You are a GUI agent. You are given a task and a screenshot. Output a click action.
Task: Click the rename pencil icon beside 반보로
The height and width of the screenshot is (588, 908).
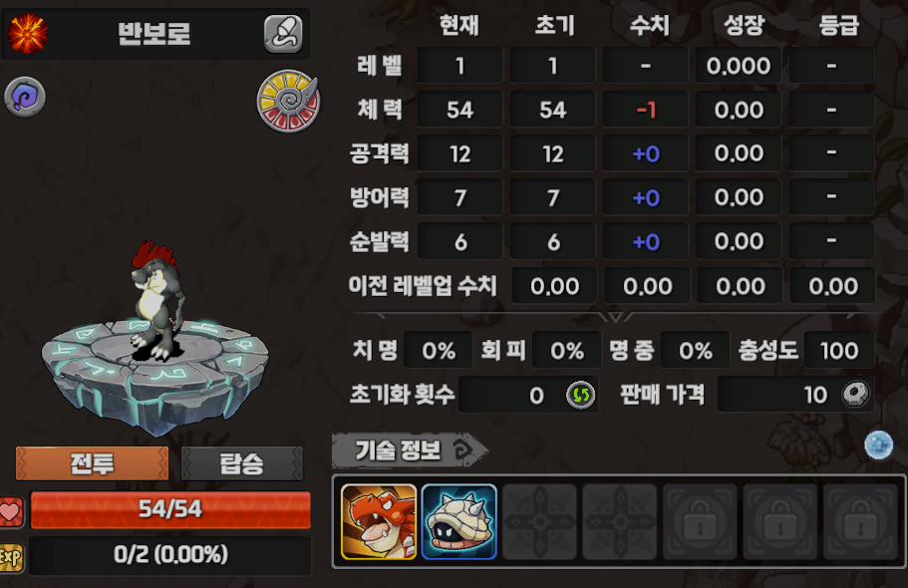tap(283, 34)
